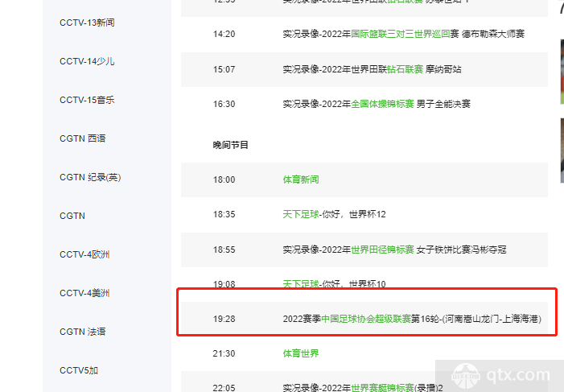The image size is (564, 392).
Task: Click the 16:30 time entry
Action: coord(224,104)
